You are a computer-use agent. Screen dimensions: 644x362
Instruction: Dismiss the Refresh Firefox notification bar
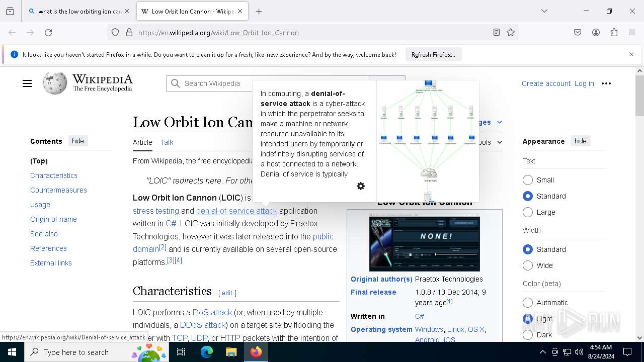coord(631,54)
